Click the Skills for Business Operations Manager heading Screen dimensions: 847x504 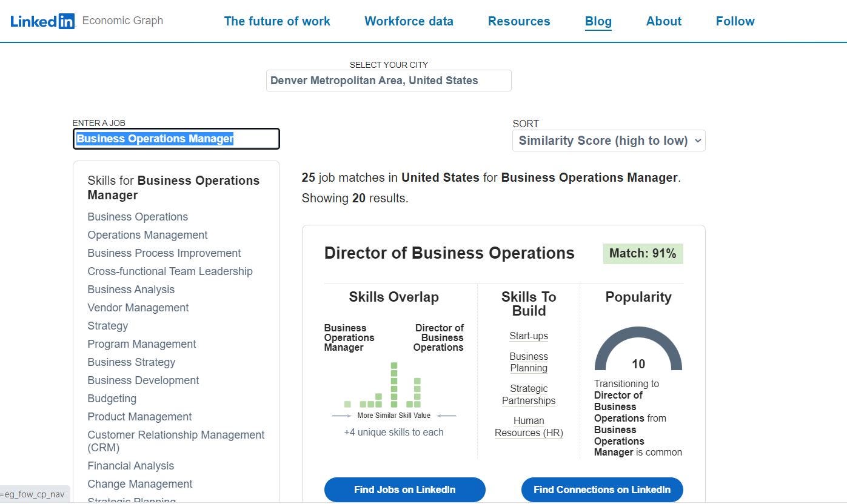click(x=173, y=188)
